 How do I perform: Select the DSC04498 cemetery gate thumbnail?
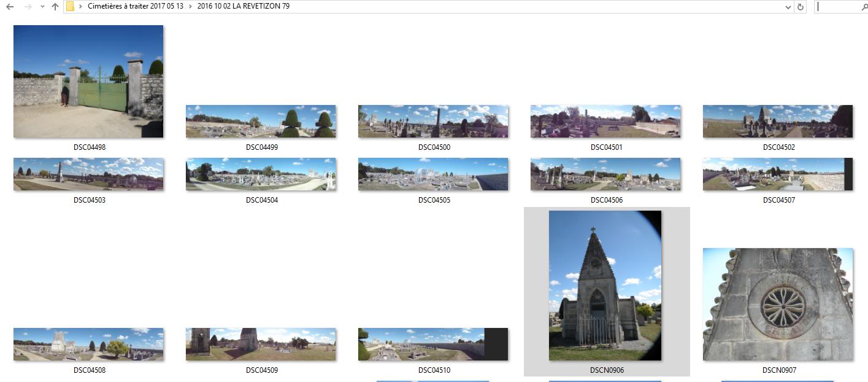coord(88,81)
